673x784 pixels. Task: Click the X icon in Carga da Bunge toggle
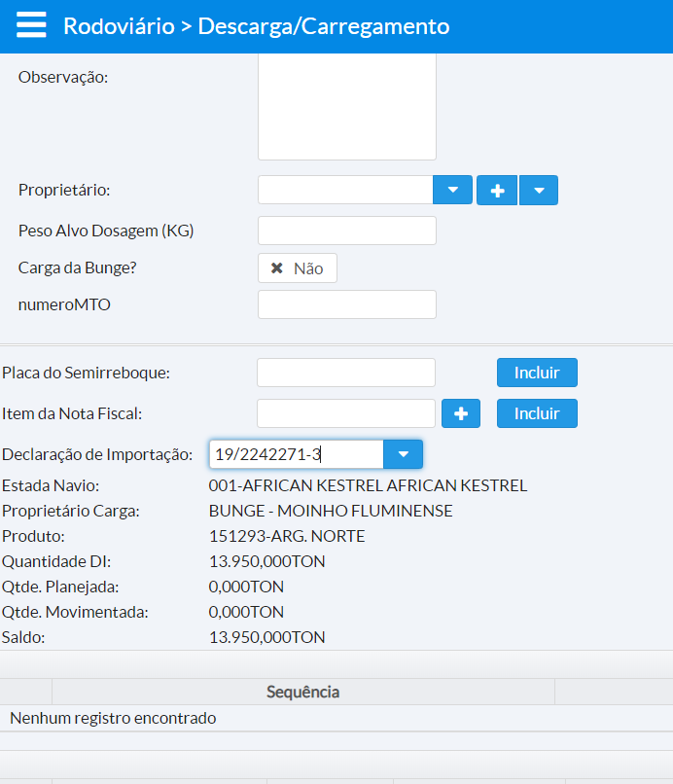click(277, 268)
